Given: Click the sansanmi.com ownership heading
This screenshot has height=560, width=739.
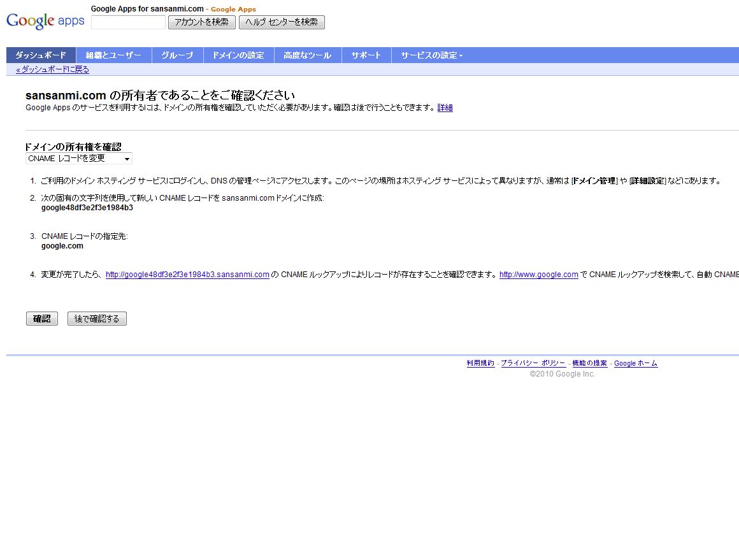Looking at the screenshot, I should pyautogui.click(x=161, y=95).
